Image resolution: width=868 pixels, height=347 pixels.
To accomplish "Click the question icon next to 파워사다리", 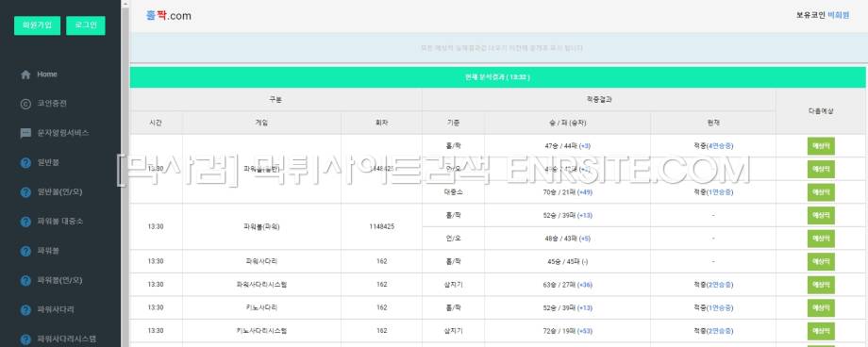I will [x=25, y=310].
